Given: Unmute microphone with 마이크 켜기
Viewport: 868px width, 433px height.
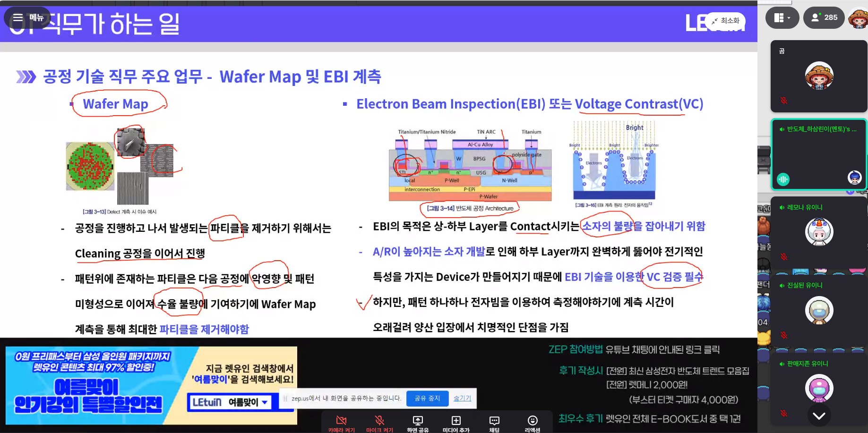Looking at the screenshot, I should pyautogui.click(x=379, y=423).
